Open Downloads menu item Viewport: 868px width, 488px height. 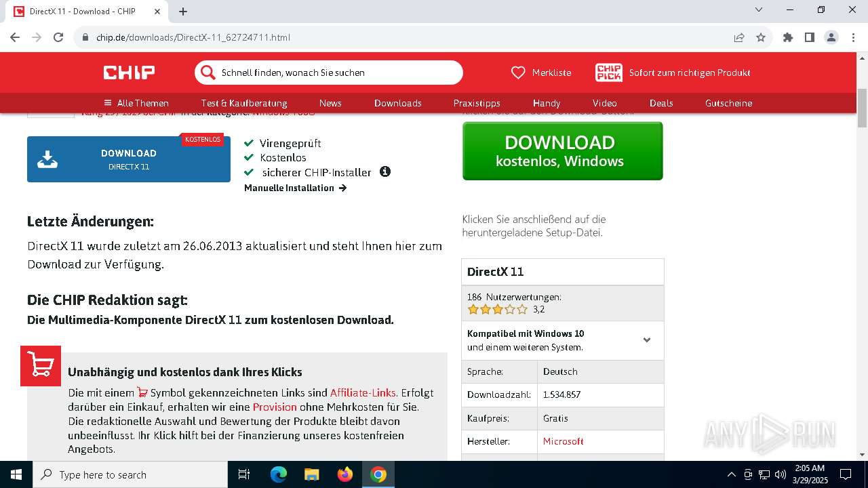coord(398,103)
